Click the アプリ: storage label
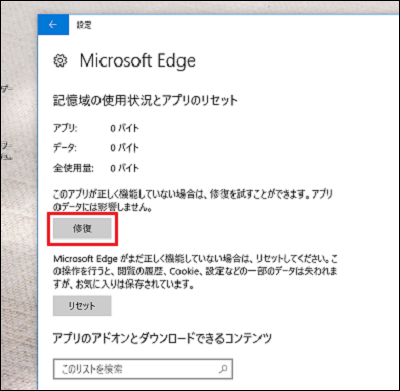400x391 pixels. pyautogui.click(x=65, y=128)
